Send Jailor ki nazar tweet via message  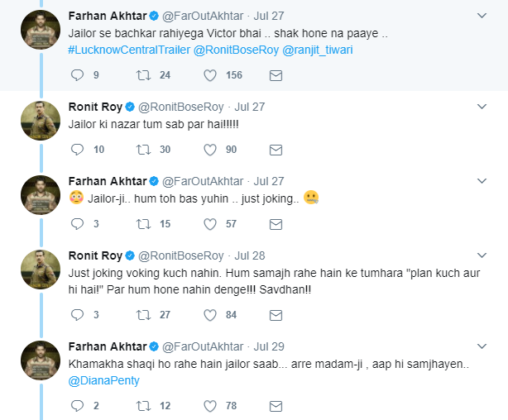[276, 150]
